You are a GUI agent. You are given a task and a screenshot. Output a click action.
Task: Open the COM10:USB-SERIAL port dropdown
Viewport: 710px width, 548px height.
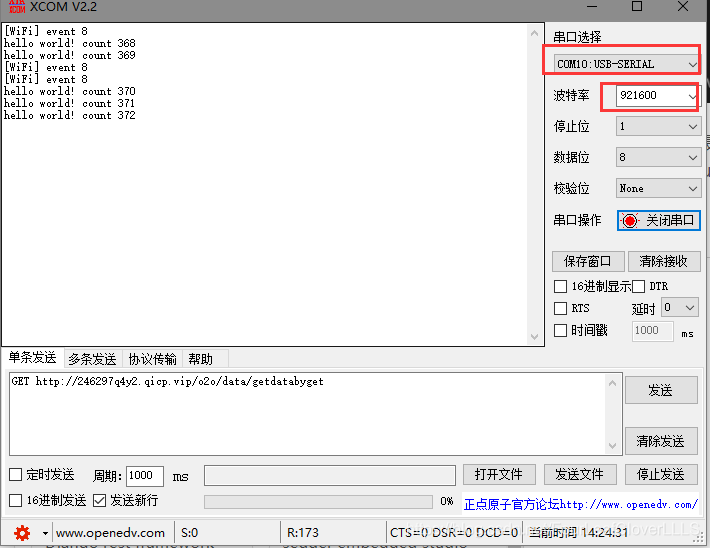[x=627, y=64]
